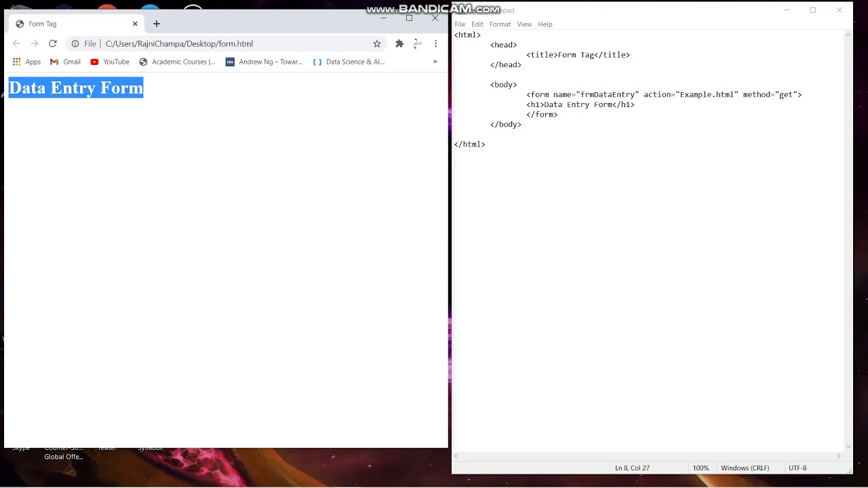Click Notepad vertical scroll down arrow
868x488 pixels.
[x=848, y=447]
